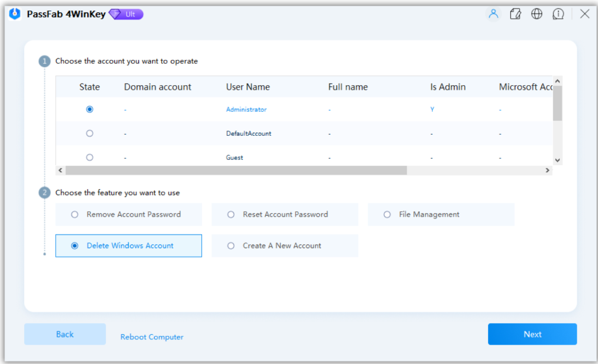Screen dimensions: 598x364
Task: Click the Is Admin column header
Action: (448, 87)
